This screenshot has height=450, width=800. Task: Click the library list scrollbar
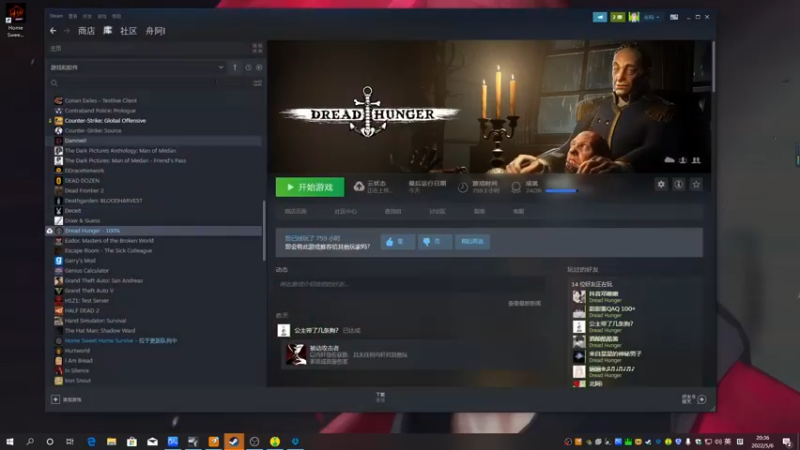[x=264, y=231]
